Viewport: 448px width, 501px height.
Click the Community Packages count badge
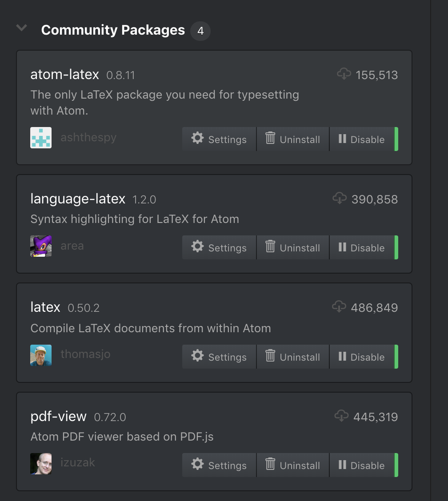click(200, 31)
